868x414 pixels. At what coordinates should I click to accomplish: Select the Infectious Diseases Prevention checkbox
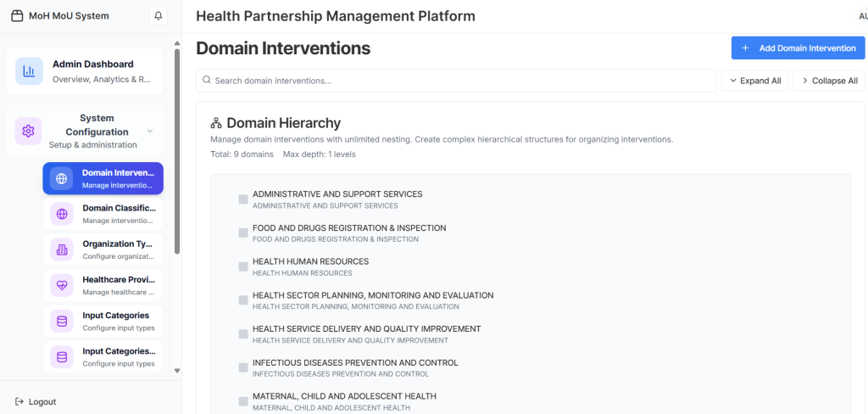pos(243,367)
